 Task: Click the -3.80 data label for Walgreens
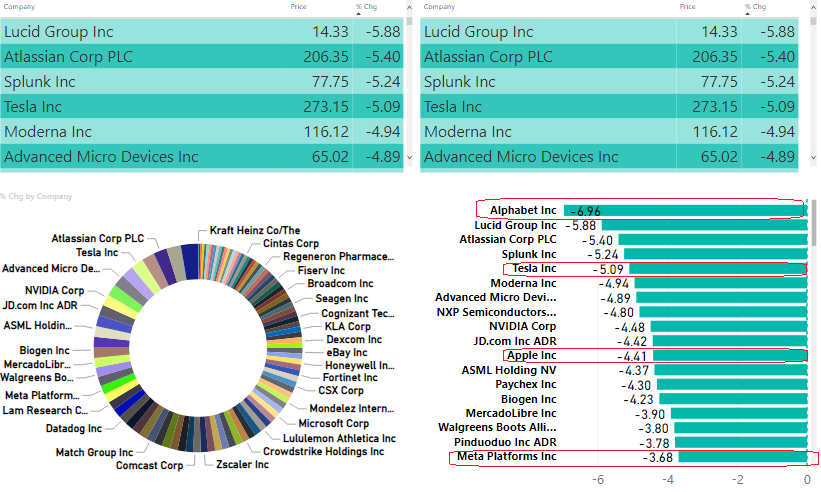[653, 429]
